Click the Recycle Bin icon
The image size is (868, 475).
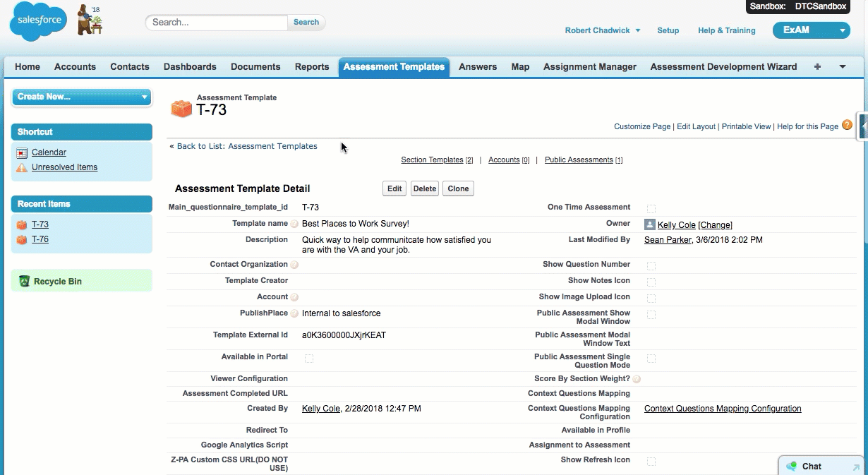click(x=24, y=281)
